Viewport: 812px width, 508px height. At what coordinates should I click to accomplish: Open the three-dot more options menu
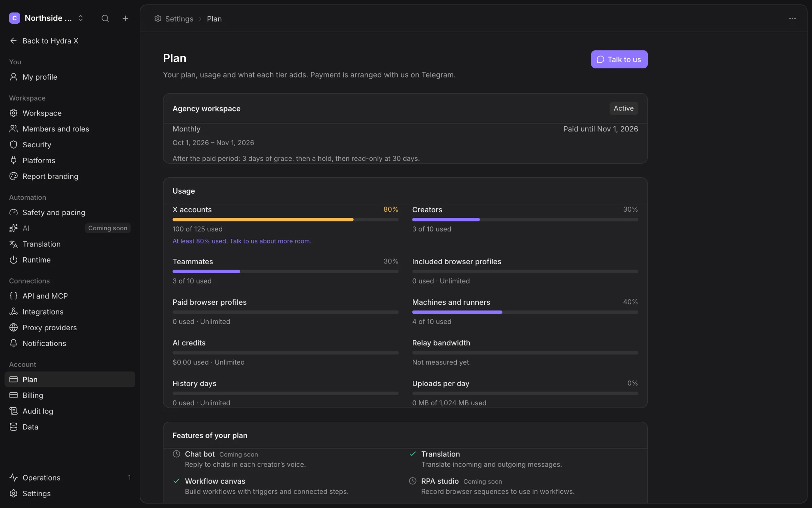point(792,19)
